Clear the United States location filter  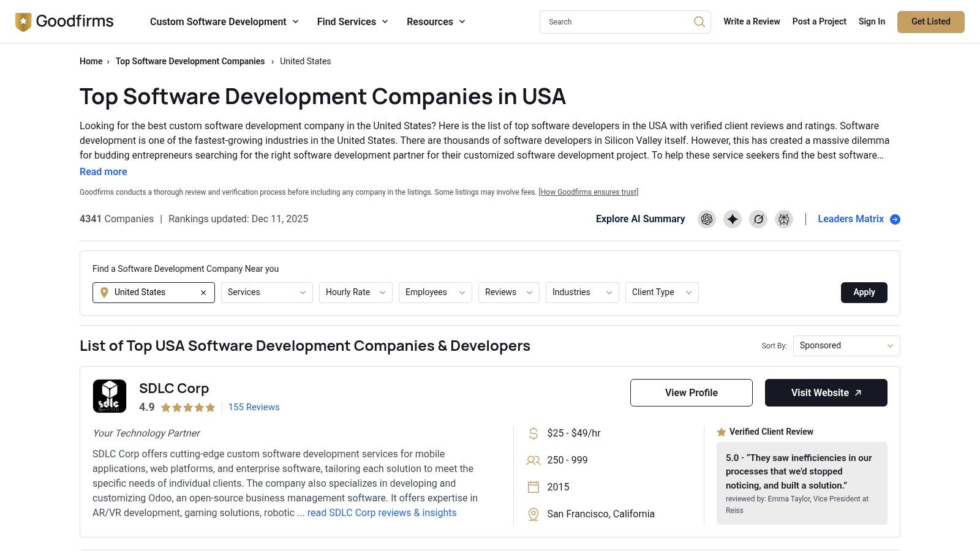203,293
